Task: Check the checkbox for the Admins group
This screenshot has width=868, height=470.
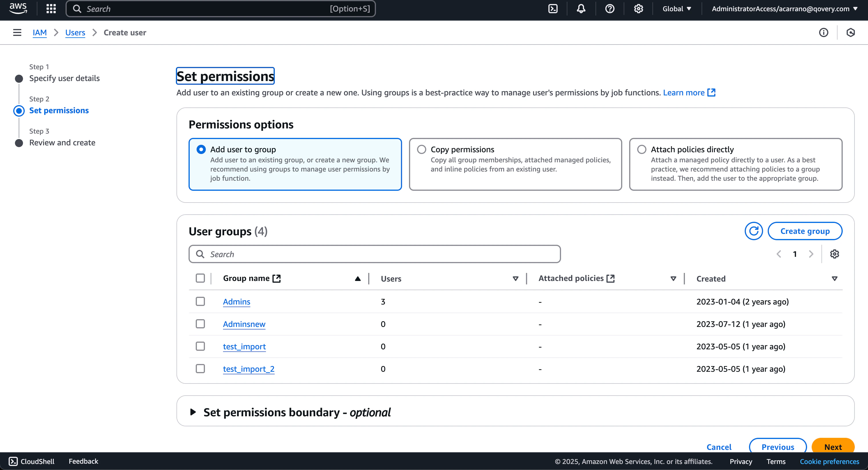Action: point(201,301)
